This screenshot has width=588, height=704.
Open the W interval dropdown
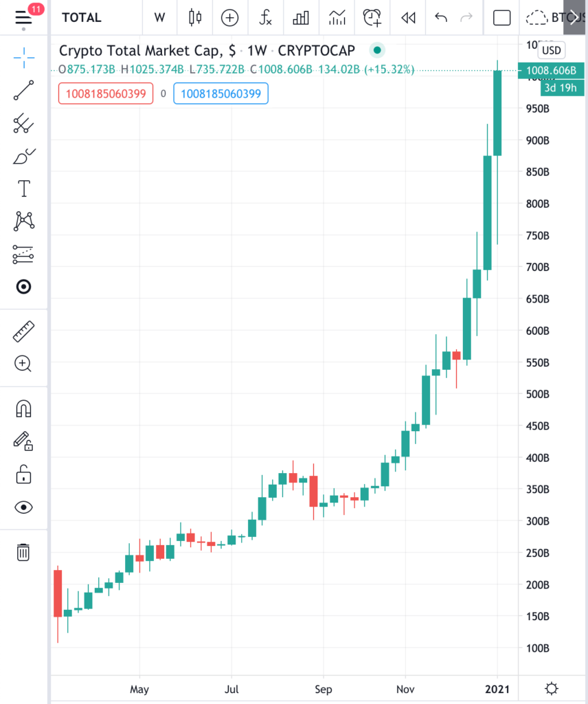(159, 17)
